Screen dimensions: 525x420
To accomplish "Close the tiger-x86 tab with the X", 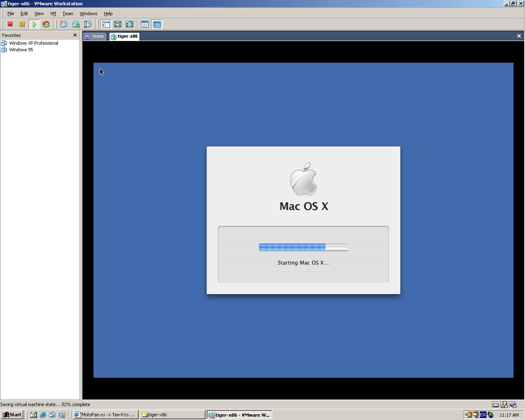I will [519, 36].
